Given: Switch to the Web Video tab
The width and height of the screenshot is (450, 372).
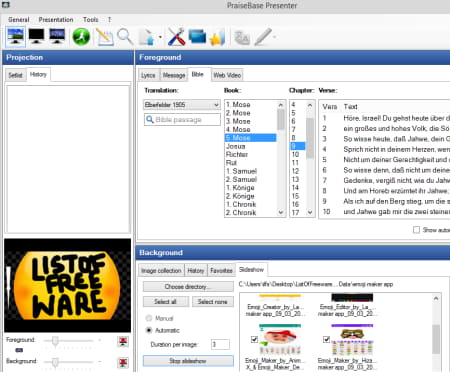Looking at the screenshot, I should pyautogui.click(x=227, y=75).
